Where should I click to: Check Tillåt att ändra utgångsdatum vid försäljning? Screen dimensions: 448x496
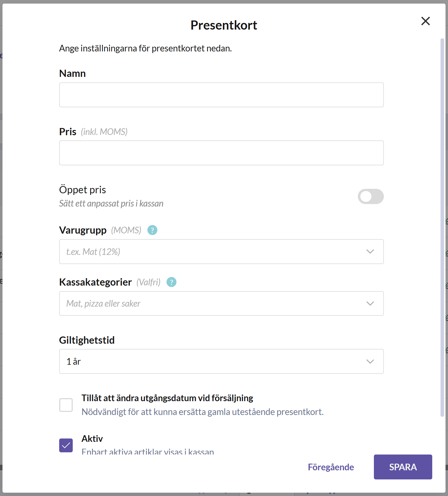[66, 405]
